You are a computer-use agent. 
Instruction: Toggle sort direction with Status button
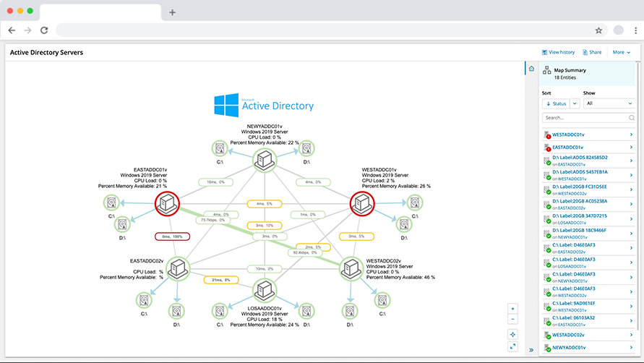point(556,103)
